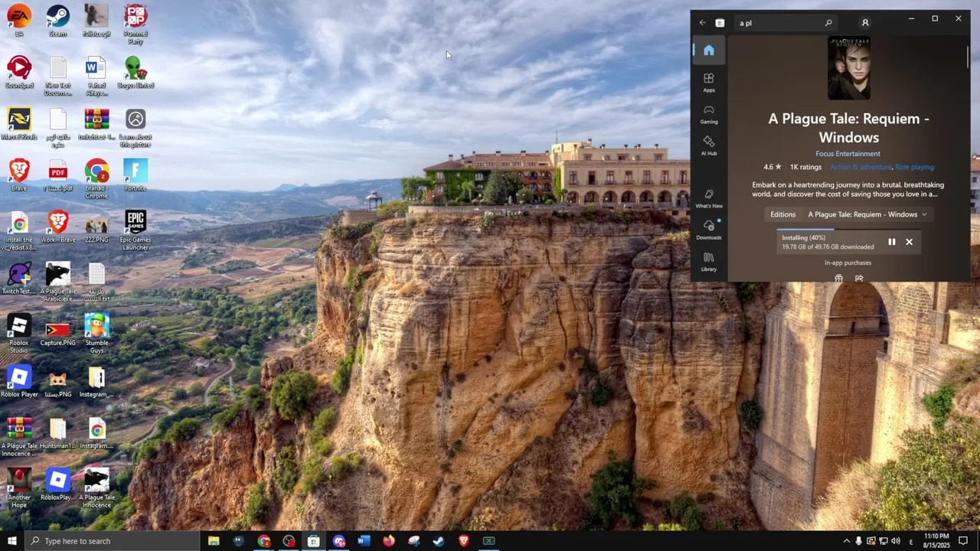Screen dimensions: 980x551
Task: Open the Home tab in Microsoft Store
Action: coord(709,51)
